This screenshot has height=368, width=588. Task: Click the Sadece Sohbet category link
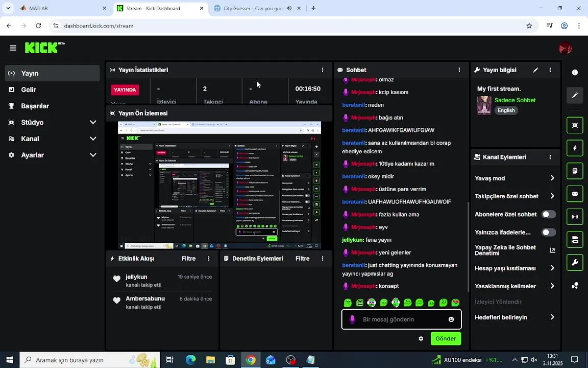point(515,100)
